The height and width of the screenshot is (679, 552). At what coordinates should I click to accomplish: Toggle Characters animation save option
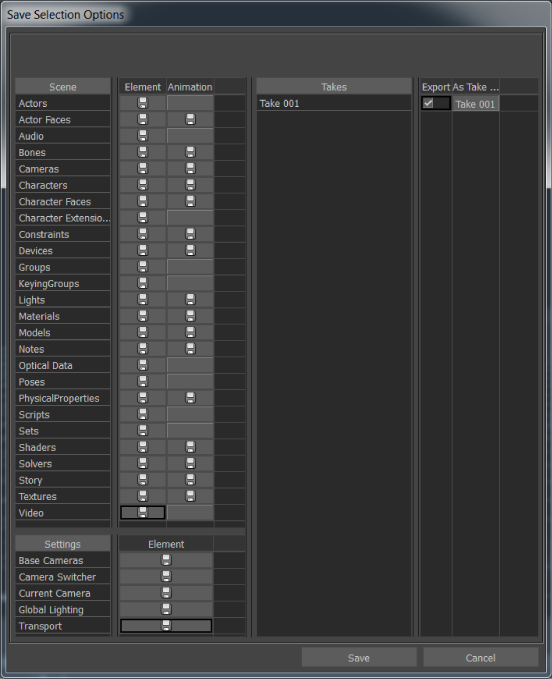(190, 185)
